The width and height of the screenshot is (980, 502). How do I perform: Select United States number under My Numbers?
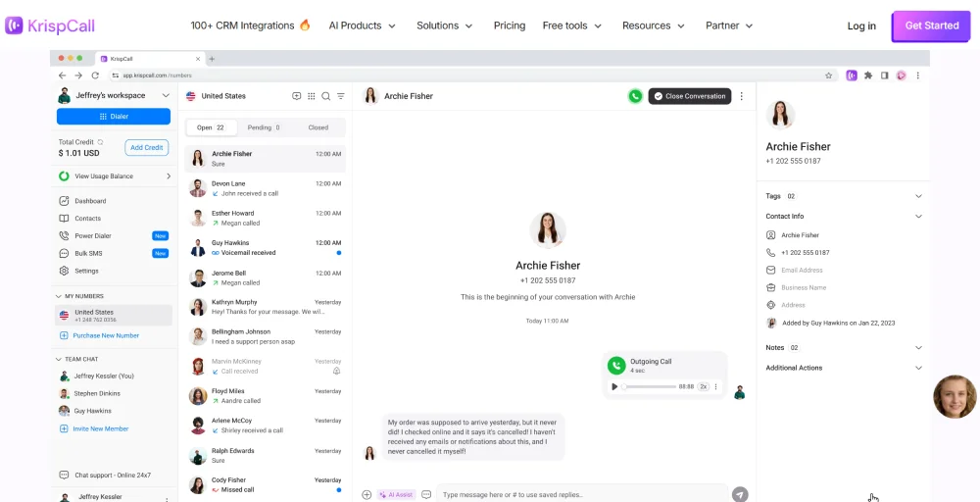pos(113,315)
